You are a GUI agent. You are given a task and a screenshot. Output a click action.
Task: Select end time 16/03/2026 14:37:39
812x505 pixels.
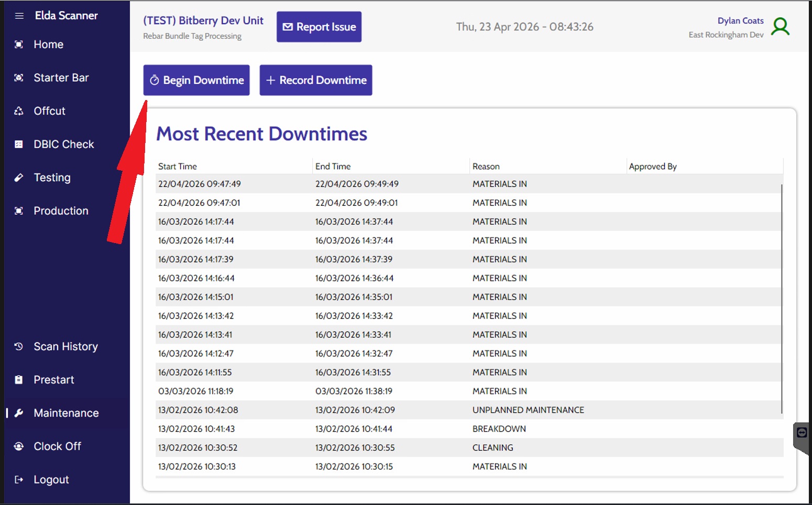coord(354,259)
